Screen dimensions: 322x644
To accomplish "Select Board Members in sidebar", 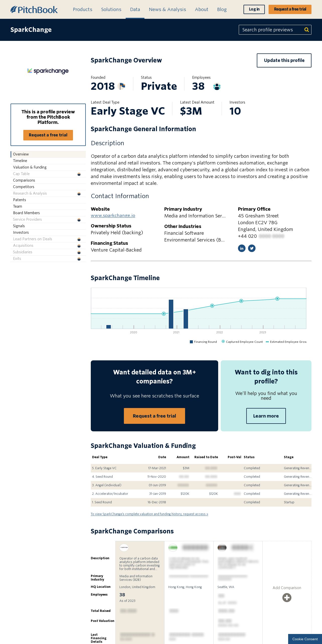I will (x=48, y=213).
